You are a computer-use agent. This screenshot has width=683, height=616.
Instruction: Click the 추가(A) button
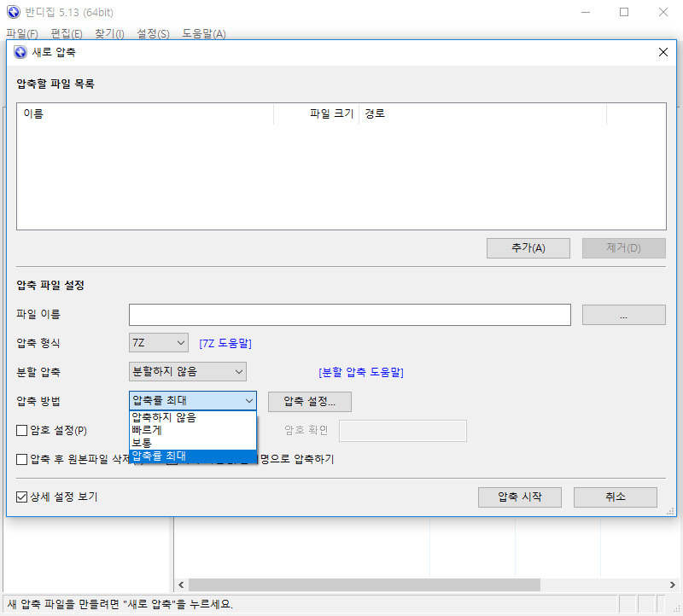[528, 248]
